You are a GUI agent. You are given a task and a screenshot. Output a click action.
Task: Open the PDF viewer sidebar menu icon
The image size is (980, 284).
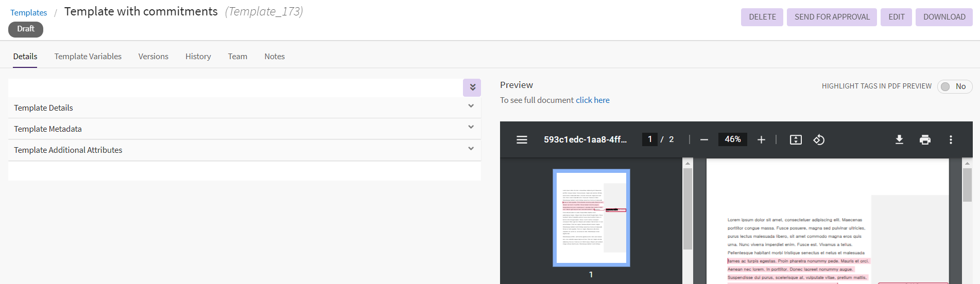[x=522, y=139]
